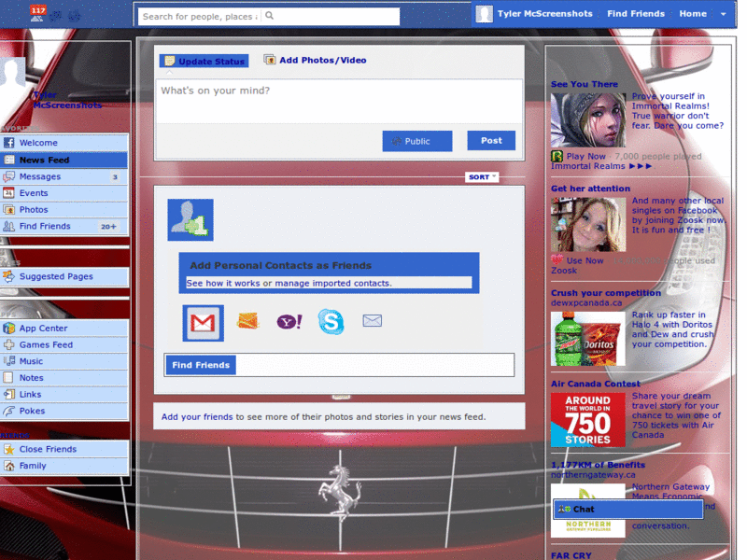Open Messages in the left sidebar
Viewport: 747px width, 560px height.
click(63, 176)
